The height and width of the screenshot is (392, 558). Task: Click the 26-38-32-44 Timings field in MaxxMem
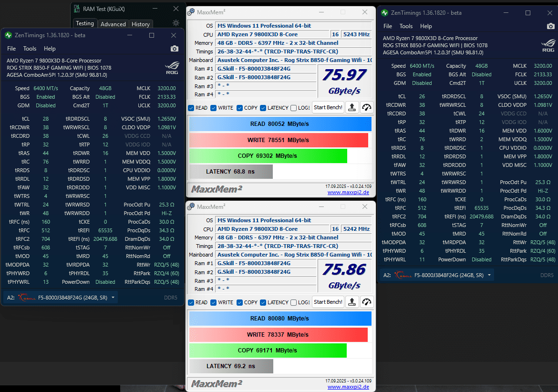tap(294, 52)
